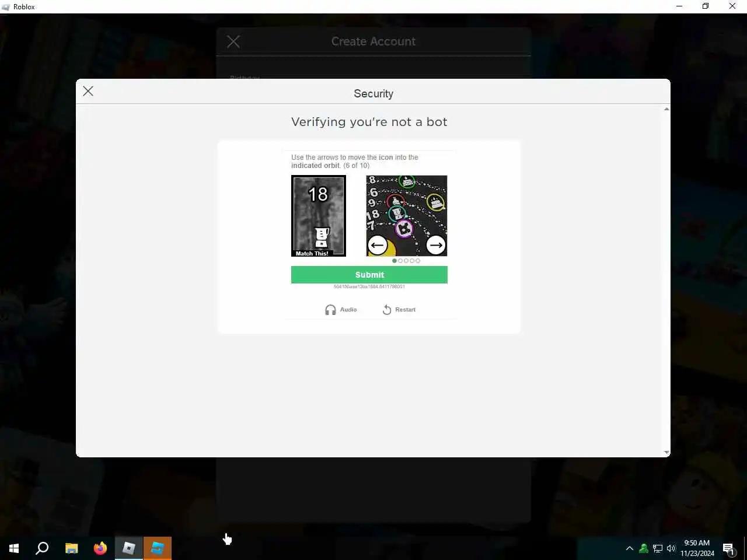Open File Explorer from the taskbar

tap(71, 548)
